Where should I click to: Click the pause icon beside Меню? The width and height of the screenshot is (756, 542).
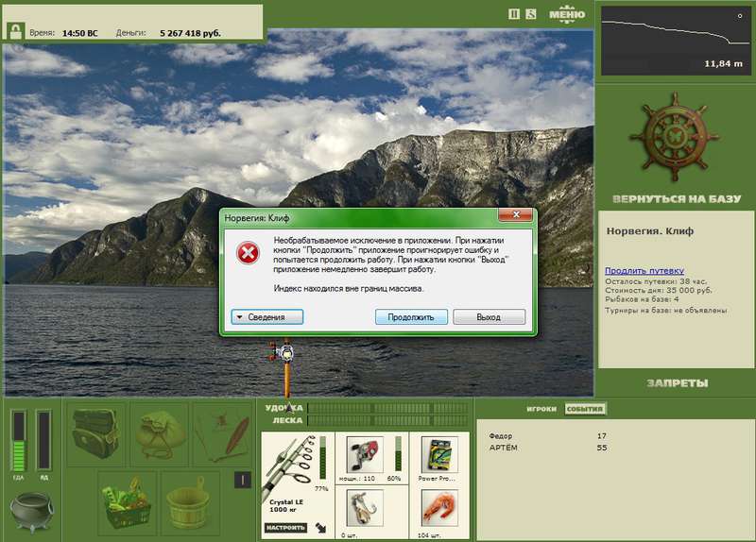point(514,14)
